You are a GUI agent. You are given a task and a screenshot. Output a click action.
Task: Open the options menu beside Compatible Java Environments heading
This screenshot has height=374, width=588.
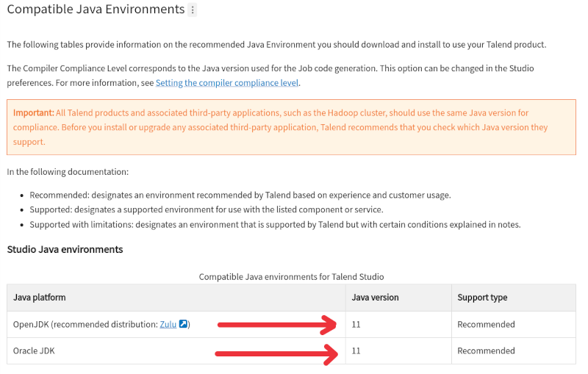click(x=193, y=10)
